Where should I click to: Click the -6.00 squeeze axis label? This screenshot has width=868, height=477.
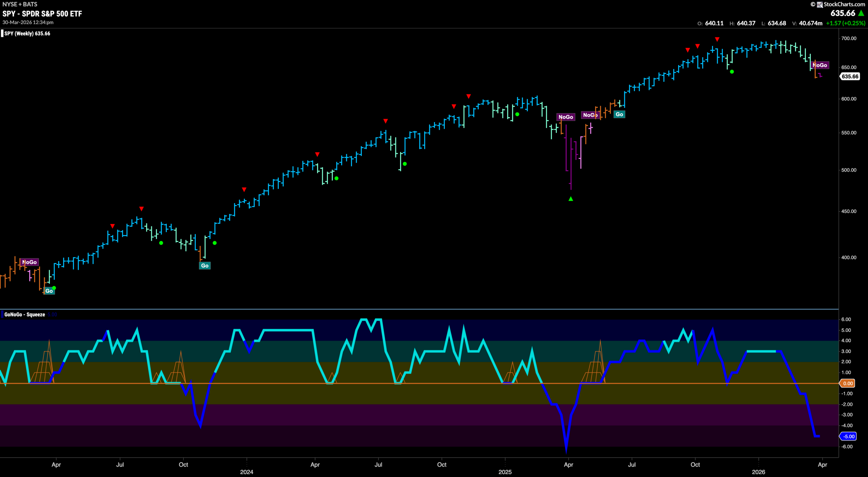pyautogui.click(x=847, y=446)
